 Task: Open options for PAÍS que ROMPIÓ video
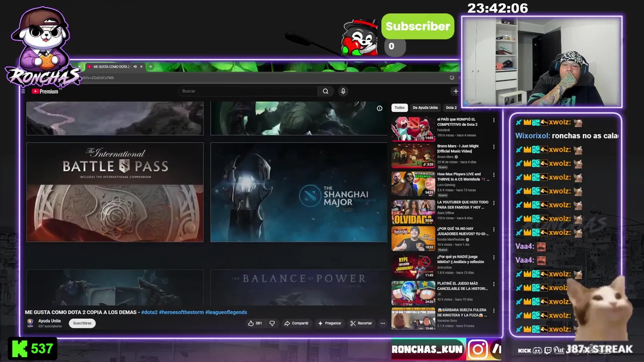click(494, 120)
